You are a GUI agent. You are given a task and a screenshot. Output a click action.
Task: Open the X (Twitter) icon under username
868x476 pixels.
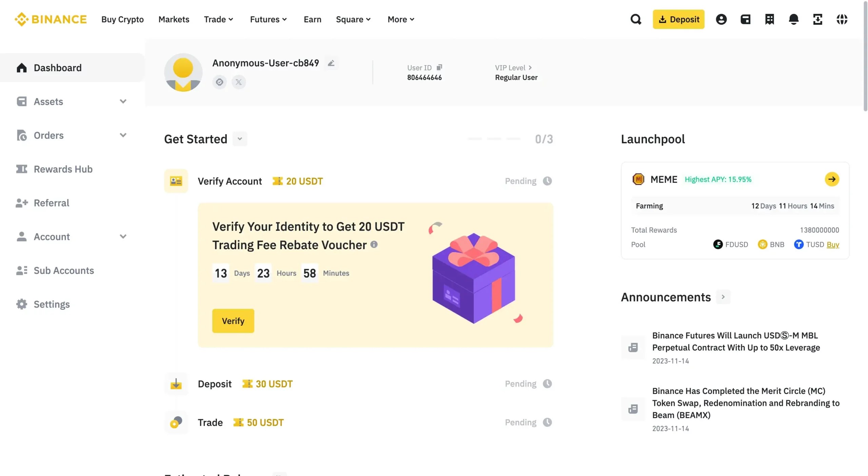coord(239,82)
